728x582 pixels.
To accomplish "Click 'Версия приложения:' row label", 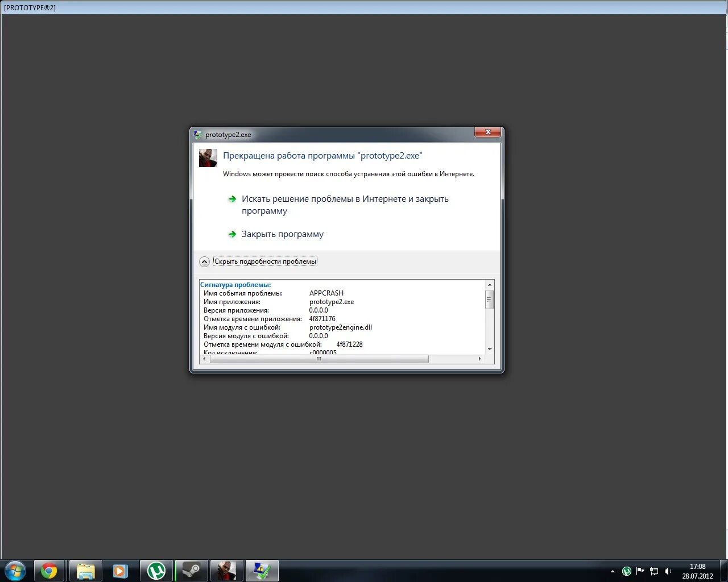I will (x=236, y=310).
